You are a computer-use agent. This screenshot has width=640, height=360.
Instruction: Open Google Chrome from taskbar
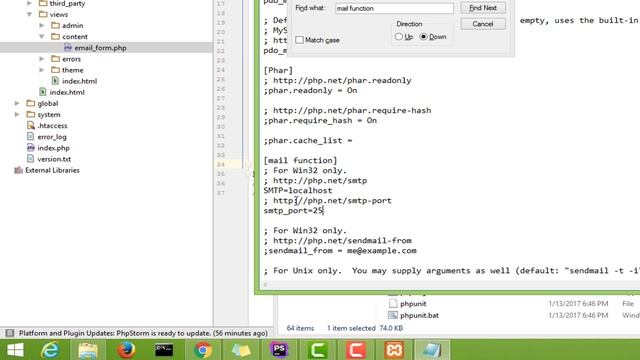point(203,350)
